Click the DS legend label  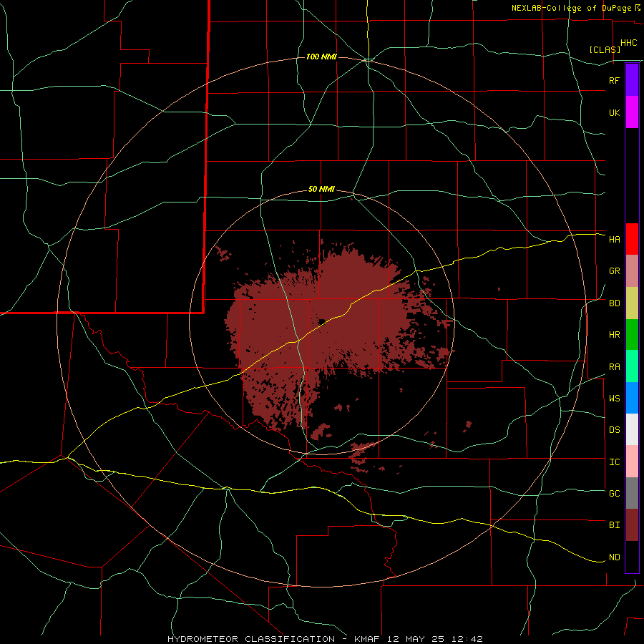click(x=614, y=430)
